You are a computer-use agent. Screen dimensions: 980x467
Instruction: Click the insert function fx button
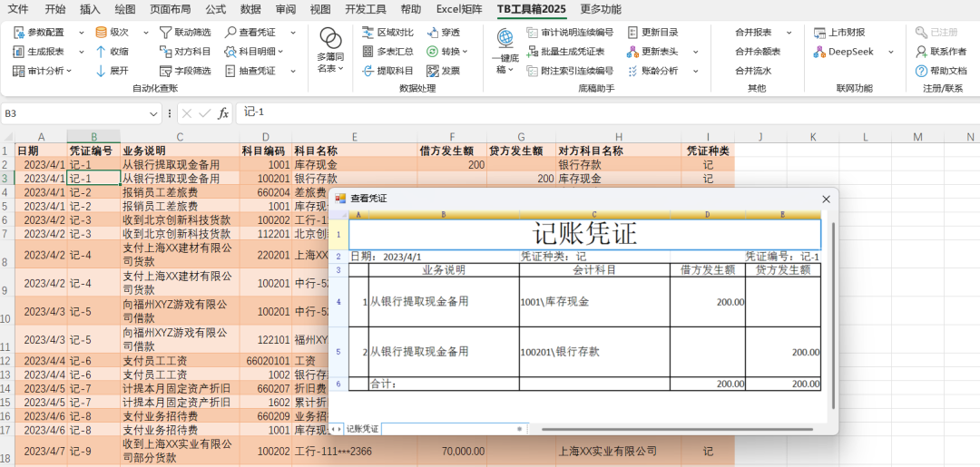pos(222,113)
